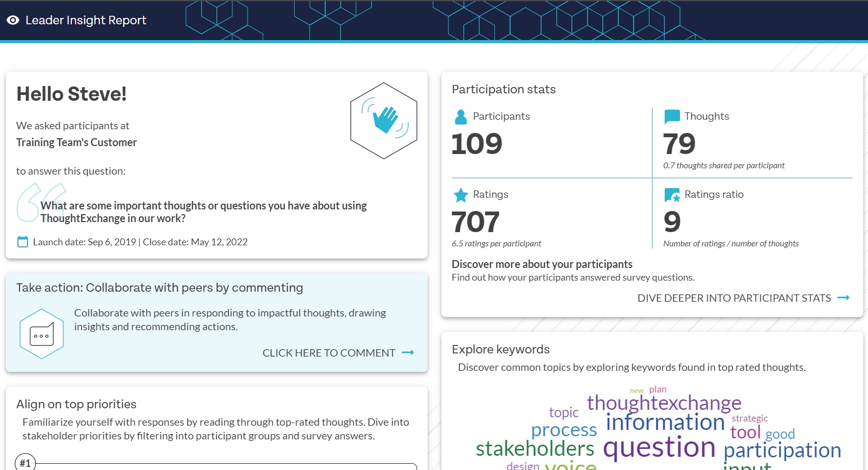
Task: Click the ratings ratio value 9
Action: tap(672, 222)
